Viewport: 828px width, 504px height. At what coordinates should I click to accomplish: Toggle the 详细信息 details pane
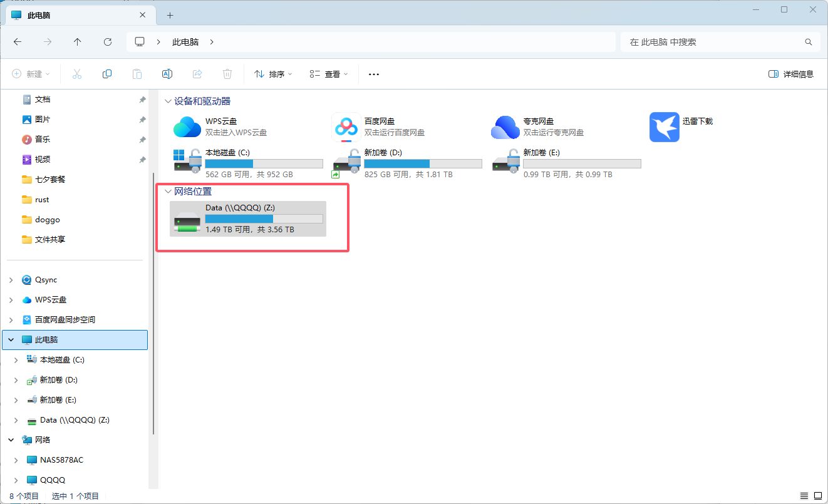point(791,74)
